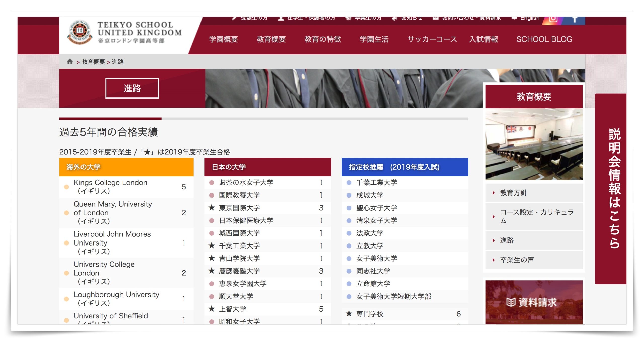Click the 進路 breadcrumb item

pos(118,62)
